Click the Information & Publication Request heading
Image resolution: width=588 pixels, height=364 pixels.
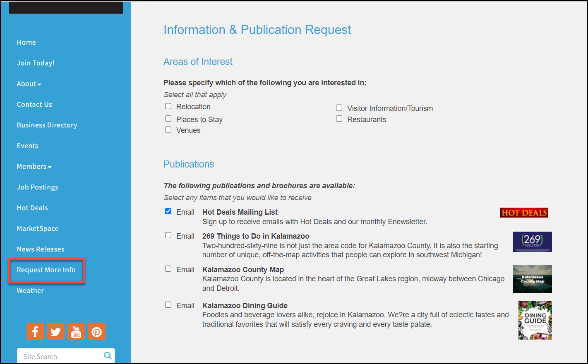[257, 30]
